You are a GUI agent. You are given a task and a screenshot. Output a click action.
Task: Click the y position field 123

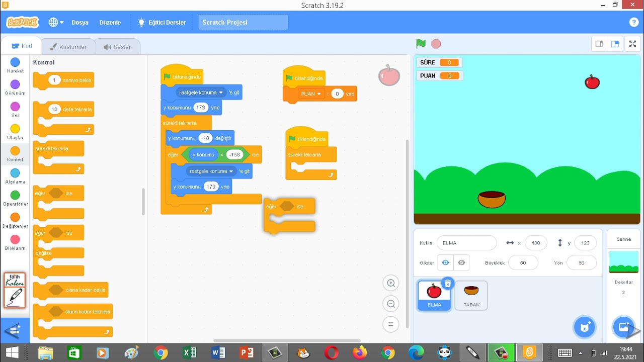coord(585,243)
